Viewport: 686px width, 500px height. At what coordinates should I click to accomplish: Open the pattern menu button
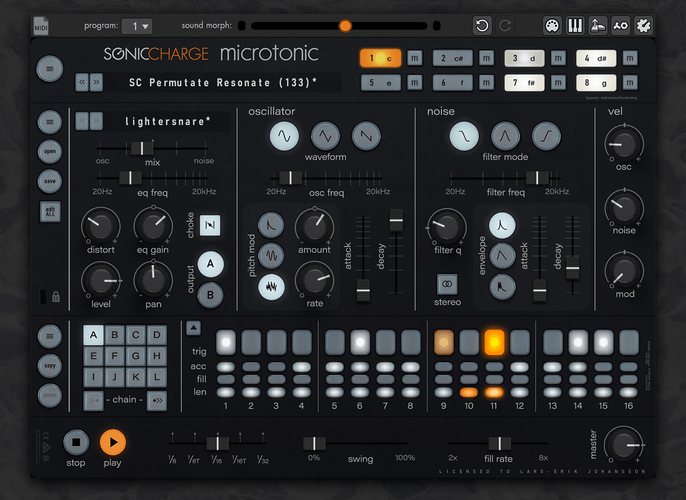point(50,336)
